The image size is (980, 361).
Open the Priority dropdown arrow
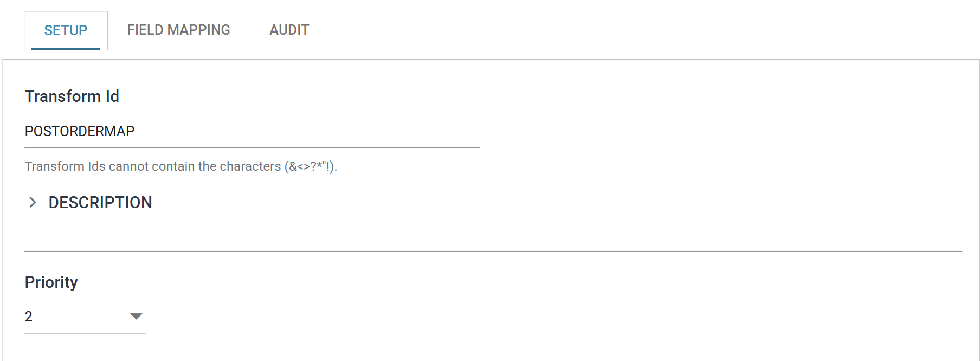pyautogui.click(x=136, y=316)
